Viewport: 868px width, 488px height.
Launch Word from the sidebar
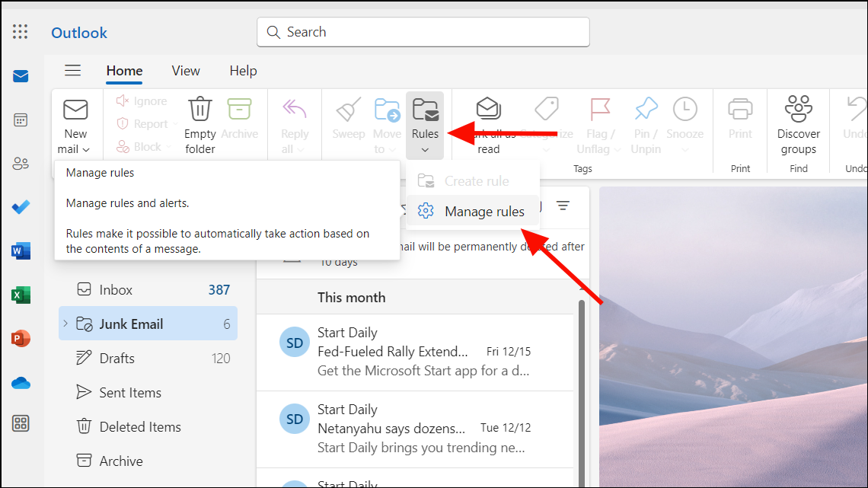(x=21, y=250)
